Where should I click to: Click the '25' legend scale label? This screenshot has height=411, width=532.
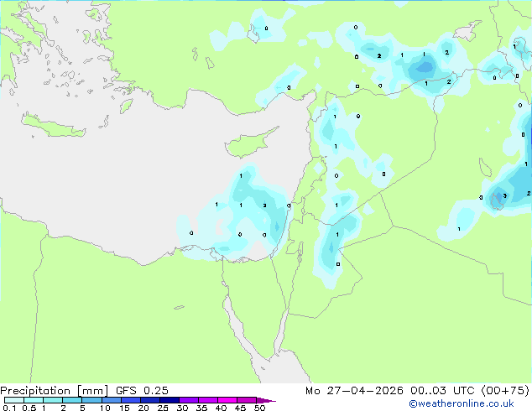click(x=163, y=408)
